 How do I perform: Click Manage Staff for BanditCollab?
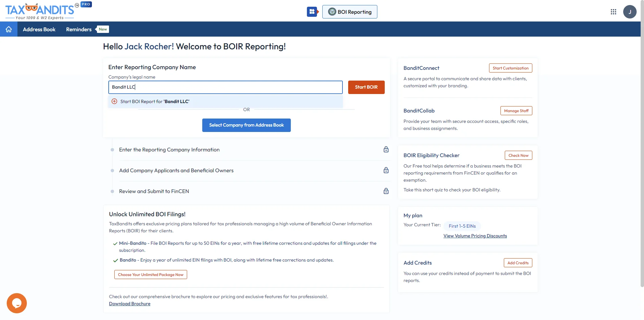click(x=516, y=111)
